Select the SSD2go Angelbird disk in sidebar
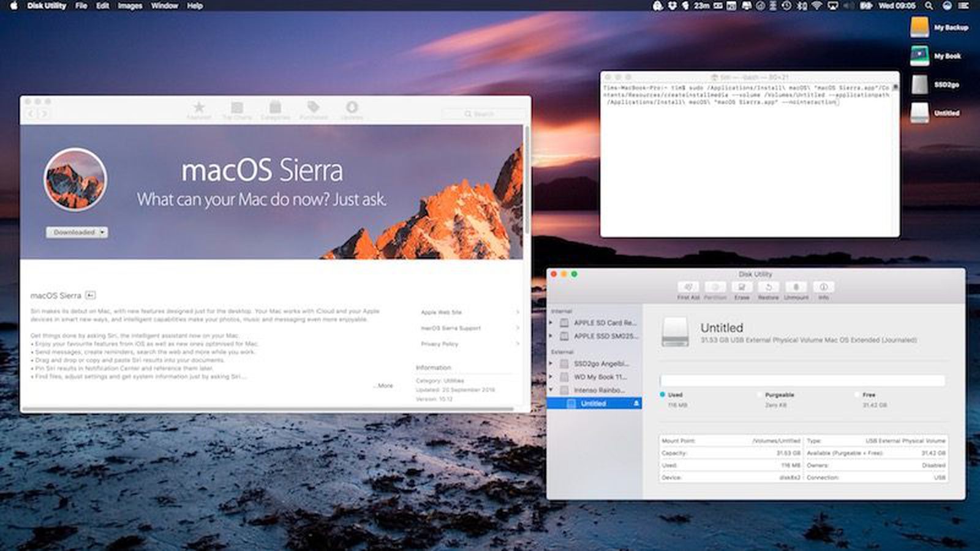Image resolution: width=980 pixels, height=551 pixels. coord(601,364)
